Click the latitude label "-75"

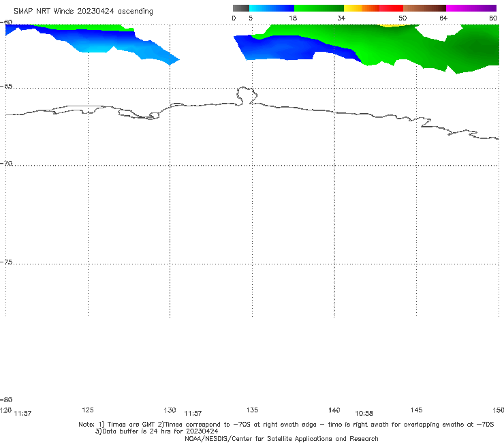pos(6,262)
